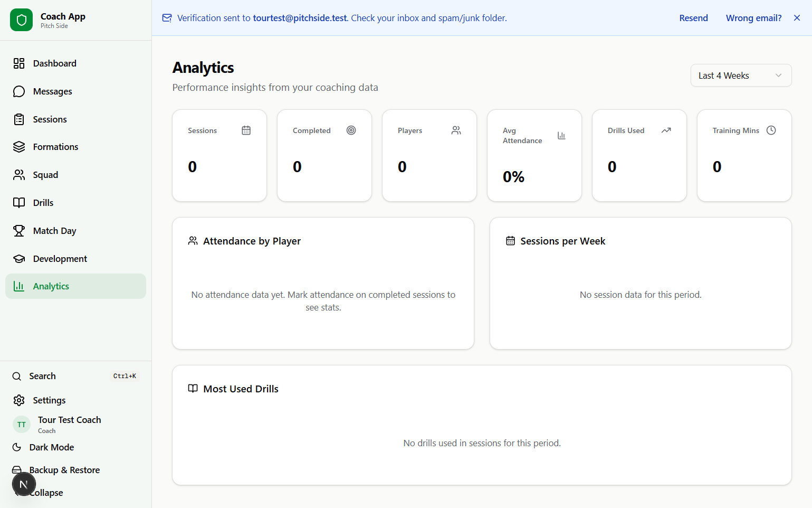Select the Formations layers icon
This screenshot has height=508, width=812.
coord(19,147)
